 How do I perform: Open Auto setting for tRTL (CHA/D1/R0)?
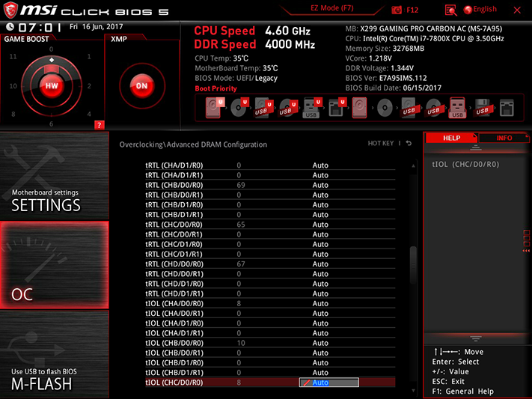(x=320, y=165)
